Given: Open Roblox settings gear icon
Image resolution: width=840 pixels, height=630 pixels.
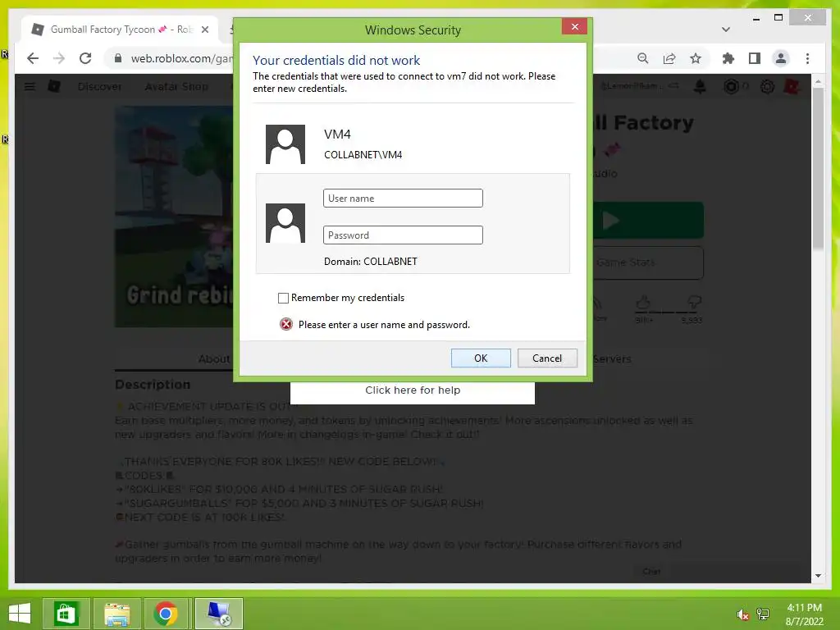Looking at the screenshot, I should point(767,86).
